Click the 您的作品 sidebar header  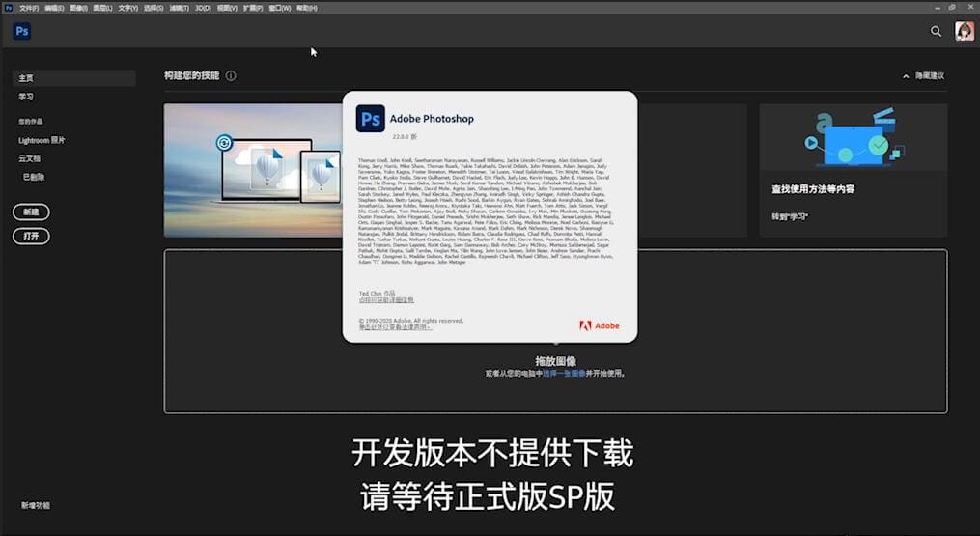pyautogui.click(x=31, y=122)
